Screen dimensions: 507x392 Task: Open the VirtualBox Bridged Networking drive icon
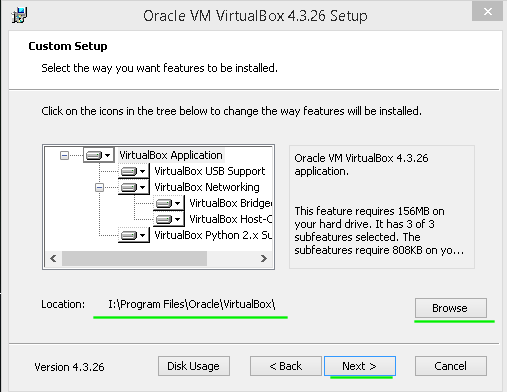[168, 203]
